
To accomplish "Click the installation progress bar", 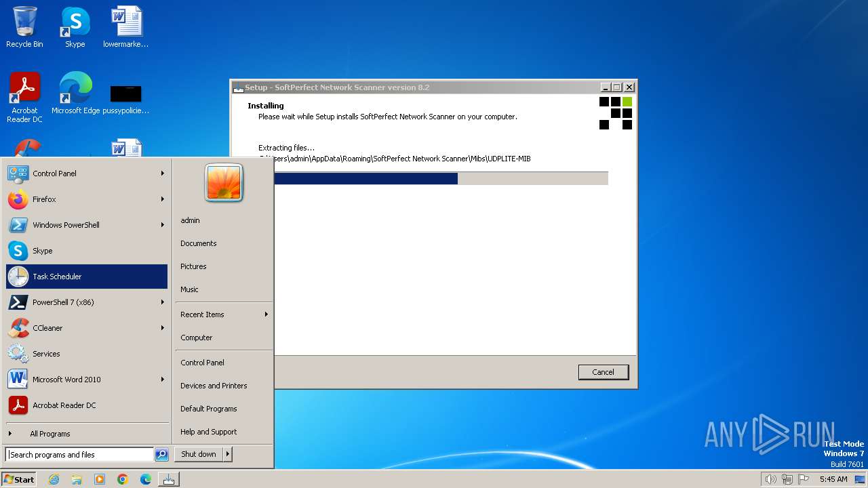I will click(441, 178).
